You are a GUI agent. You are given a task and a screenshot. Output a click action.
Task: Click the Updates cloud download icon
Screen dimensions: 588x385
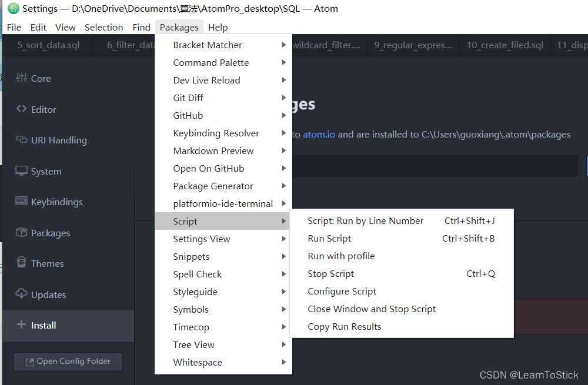point(21,293)
